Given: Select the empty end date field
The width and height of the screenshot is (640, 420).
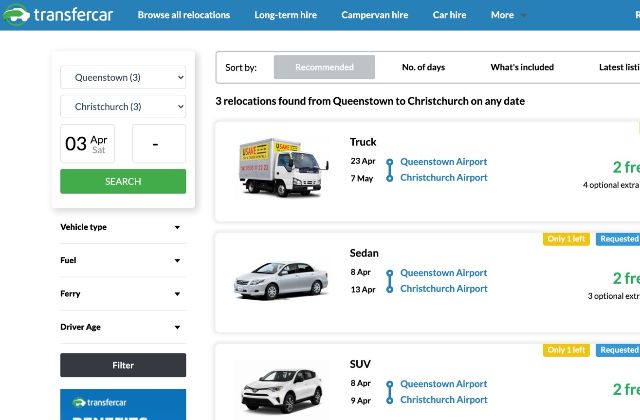Looking at the screenshot, I should coord(159,144).
